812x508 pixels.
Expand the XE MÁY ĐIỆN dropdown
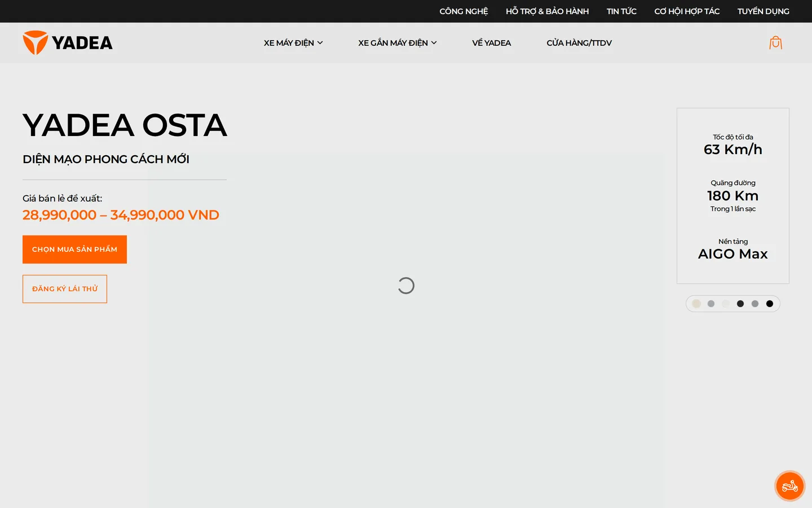[293, 43]
